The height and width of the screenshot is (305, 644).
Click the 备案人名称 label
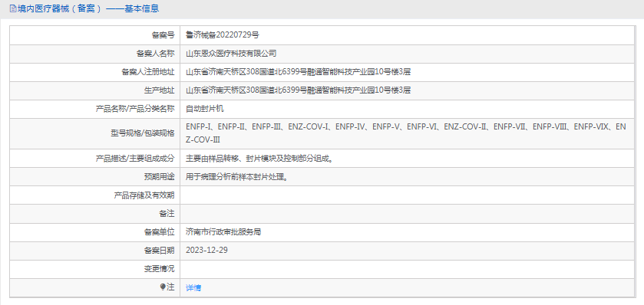pyautogui.click(x=155, y=54)
